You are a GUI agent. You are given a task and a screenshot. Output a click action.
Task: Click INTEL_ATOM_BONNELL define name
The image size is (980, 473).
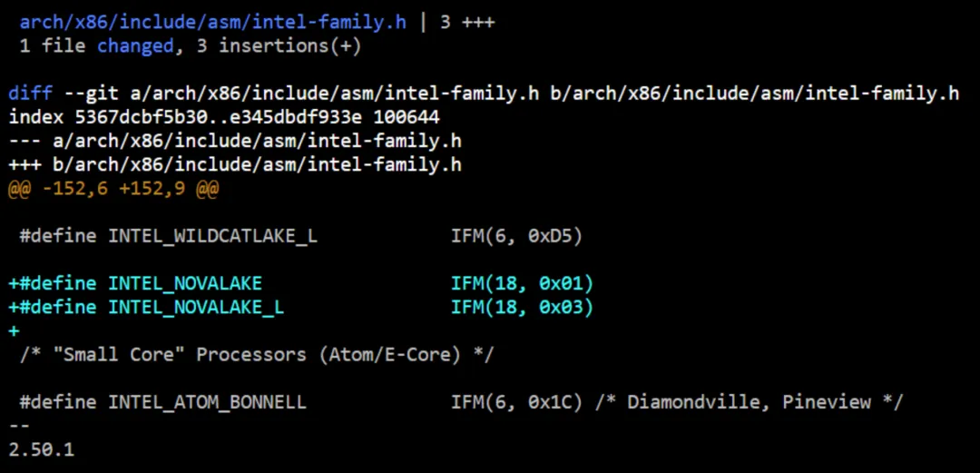tap(208, 401)
